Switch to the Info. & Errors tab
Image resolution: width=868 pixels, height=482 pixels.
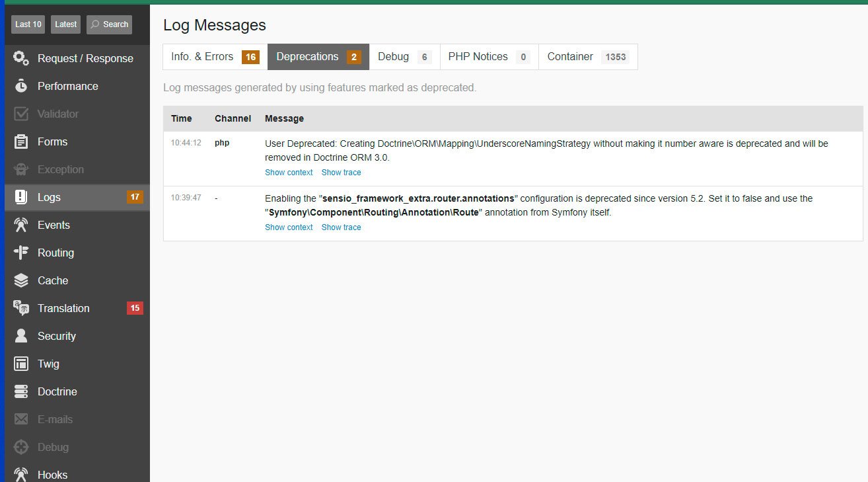point(215,57)
